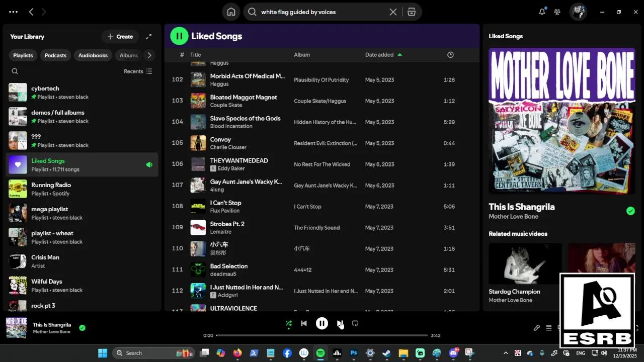Seek on the track progress bar
Viewport: 644px width, 362px height.
pyautogui.click(x=322, y=335)
